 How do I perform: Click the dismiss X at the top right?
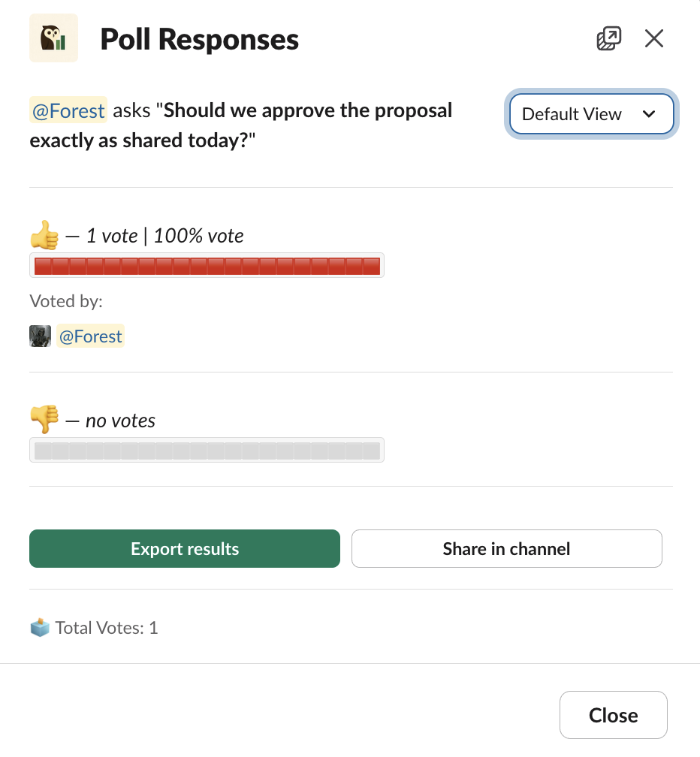tap(653, 38)
